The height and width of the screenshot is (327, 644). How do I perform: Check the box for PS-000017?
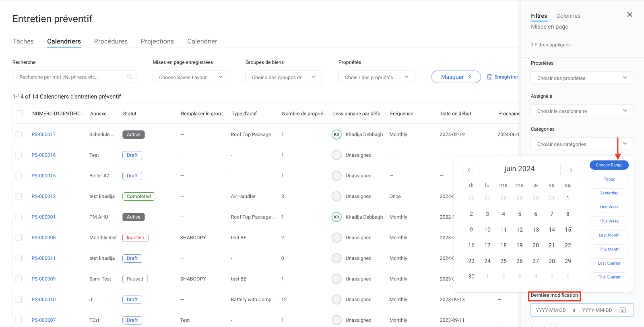click(19, 134)
